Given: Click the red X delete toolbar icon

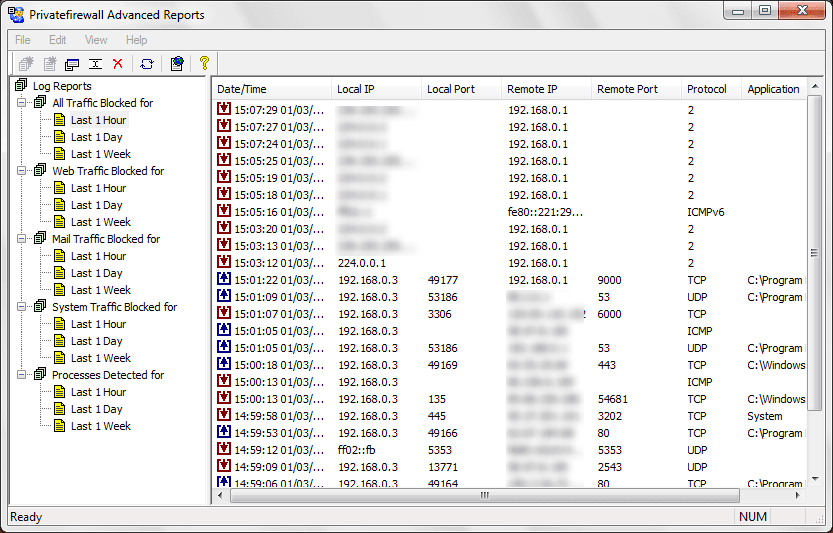Looking at the screenshot, I should (118, 64).
